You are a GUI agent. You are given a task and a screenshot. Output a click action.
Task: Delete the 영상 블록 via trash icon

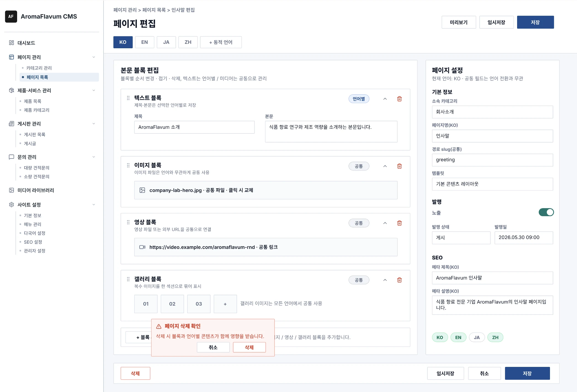(399, 223)
